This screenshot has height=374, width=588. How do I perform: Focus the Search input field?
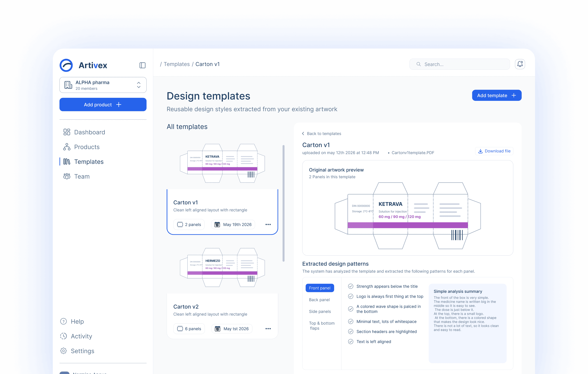[x=459, y=64]
